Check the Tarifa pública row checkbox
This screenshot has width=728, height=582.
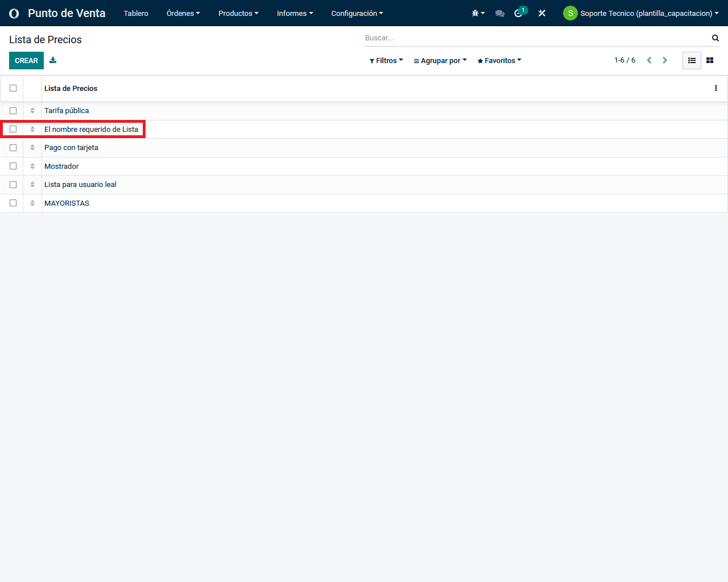pos(13,111)
